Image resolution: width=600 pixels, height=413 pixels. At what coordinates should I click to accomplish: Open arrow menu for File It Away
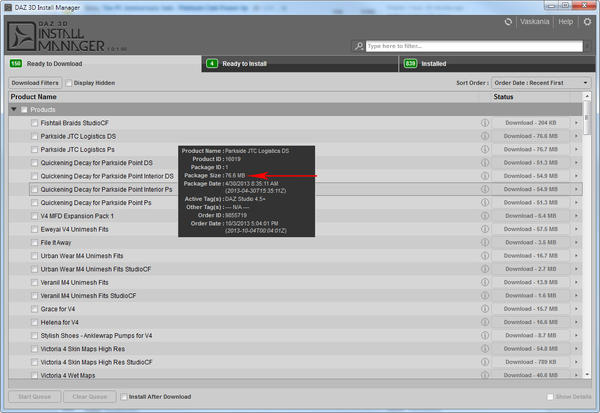[x=576, y=242]
